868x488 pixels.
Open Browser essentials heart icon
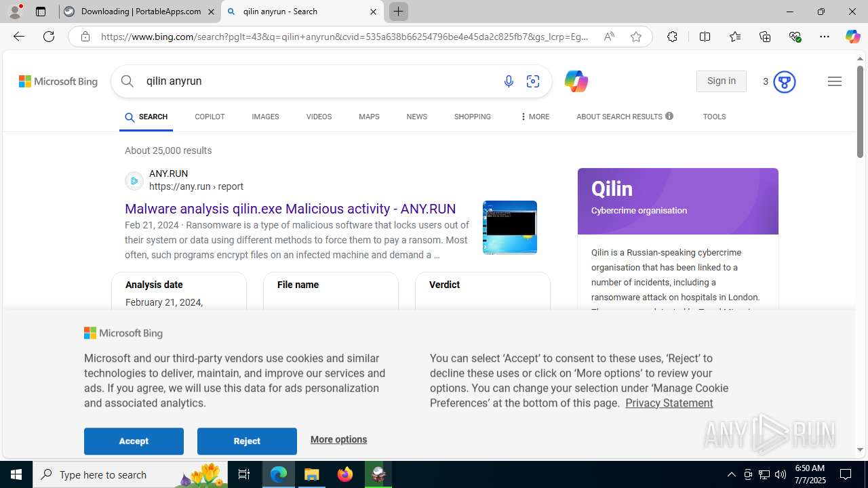pos(795,37)
